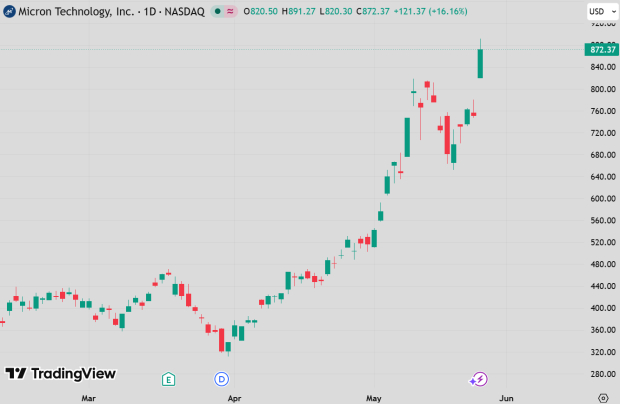This screenshot has width=620, height=404.
Task: Open the purple lightning latest-news marker
Action: (479, 379)
